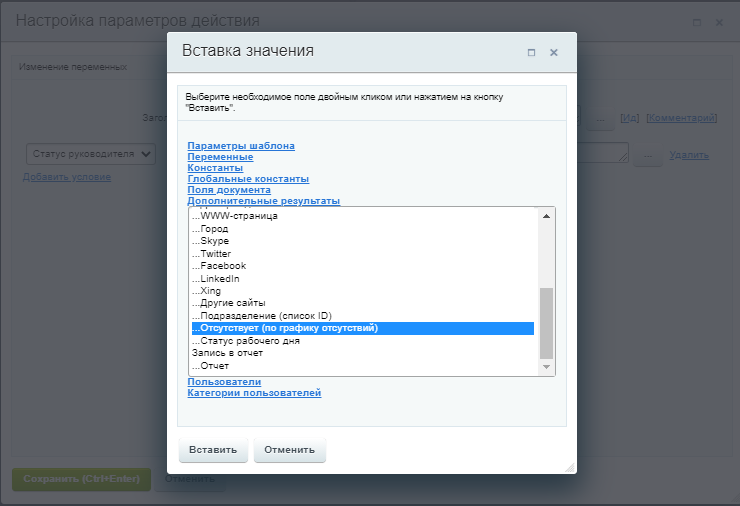Select ...LinkedIn list entry
The height and width of the screenshot is (506, 740).
[x=363, y=278]
